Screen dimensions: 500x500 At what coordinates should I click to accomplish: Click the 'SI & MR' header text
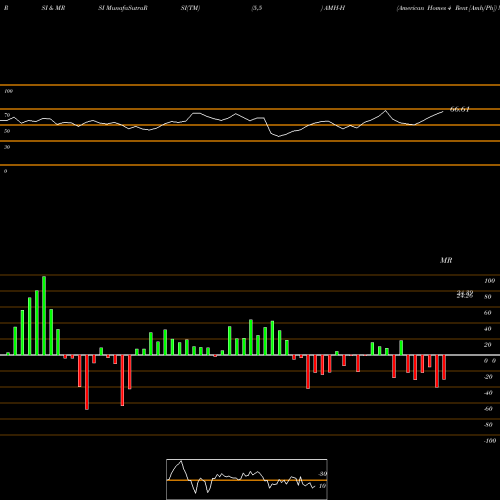(x=53, y=8)
